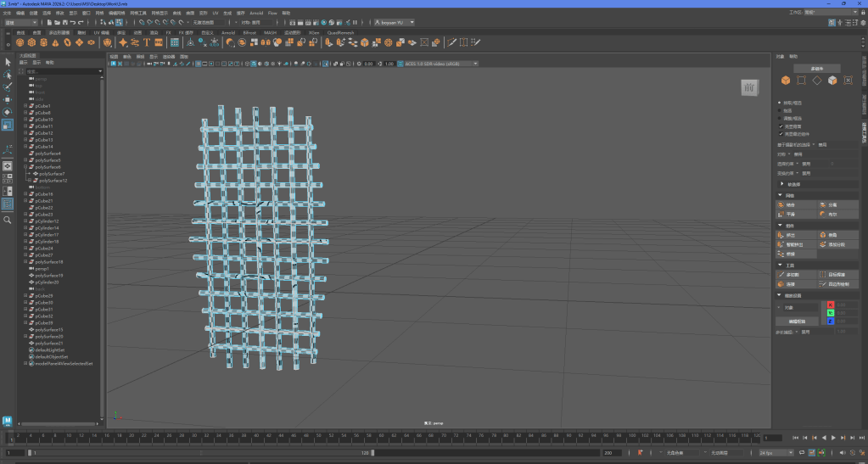Select pCylinder17 in the outliner
Image resolution: width=868 pixels, height=464 pixels.
(x=48, y=235)
